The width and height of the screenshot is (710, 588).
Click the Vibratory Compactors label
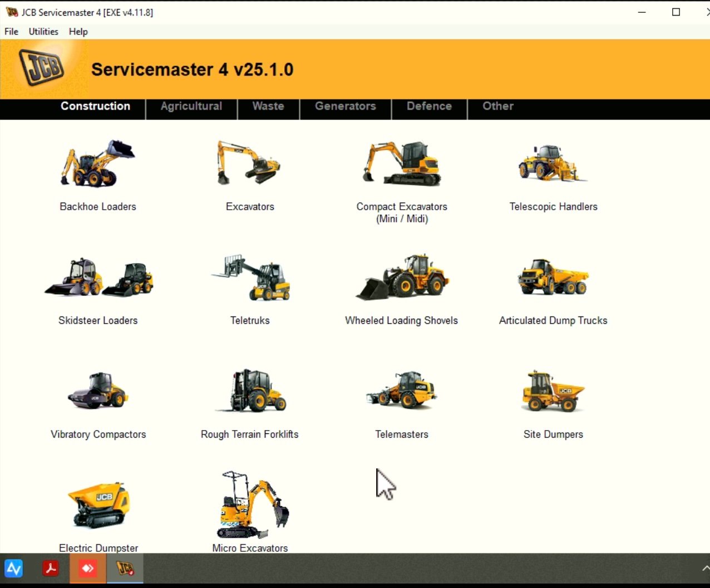[x=98, y=434]
